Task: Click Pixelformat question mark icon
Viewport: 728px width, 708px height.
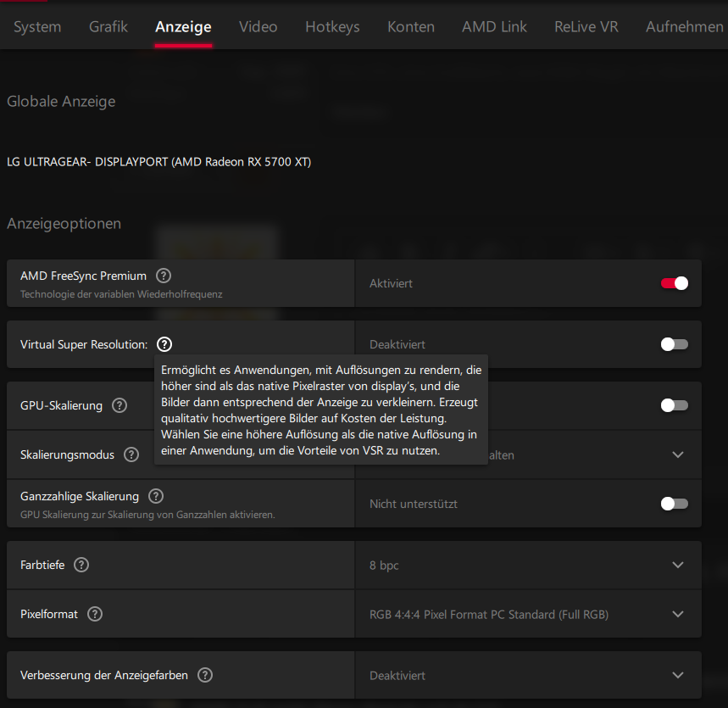Action: [x=95, y=614]
